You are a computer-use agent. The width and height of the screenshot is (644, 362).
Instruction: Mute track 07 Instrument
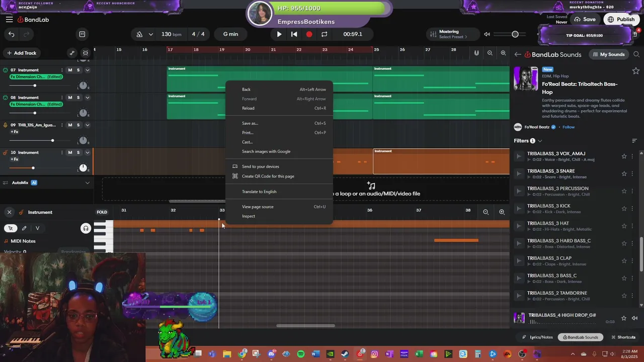[70, 70]
